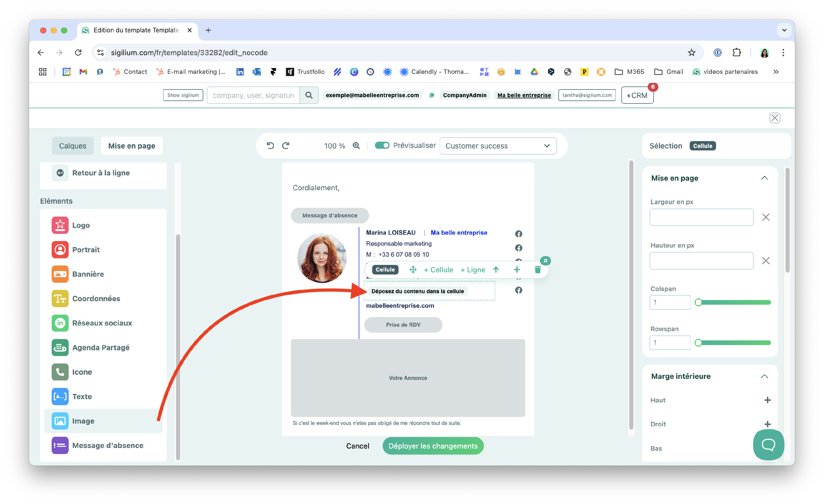Select parent with the up arrow icon
The image size is (824, 504).
[496, 270]
